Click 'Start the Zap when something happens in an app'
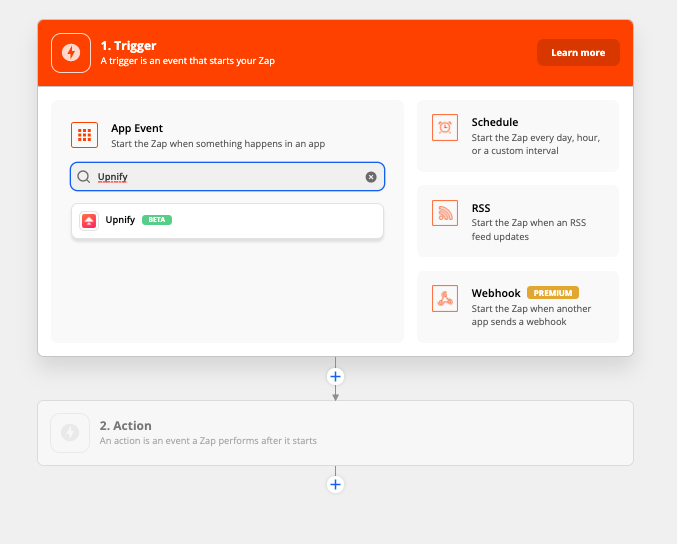Viewport: 677px width, 544px height. click(x=218, y=144)
